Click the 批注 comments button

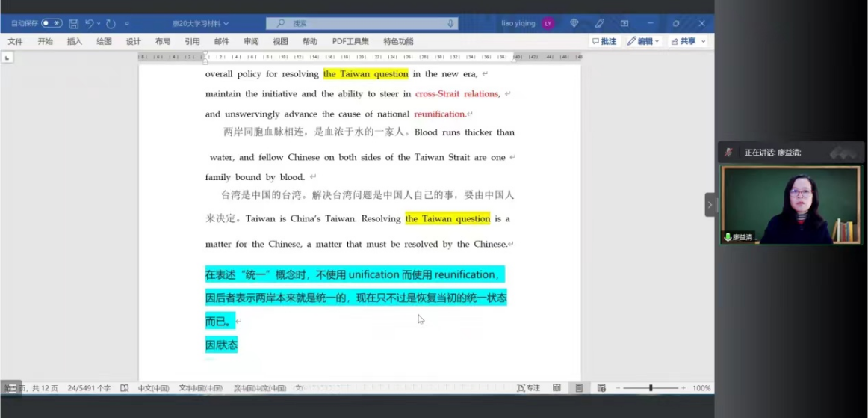(x=604, y=41)
